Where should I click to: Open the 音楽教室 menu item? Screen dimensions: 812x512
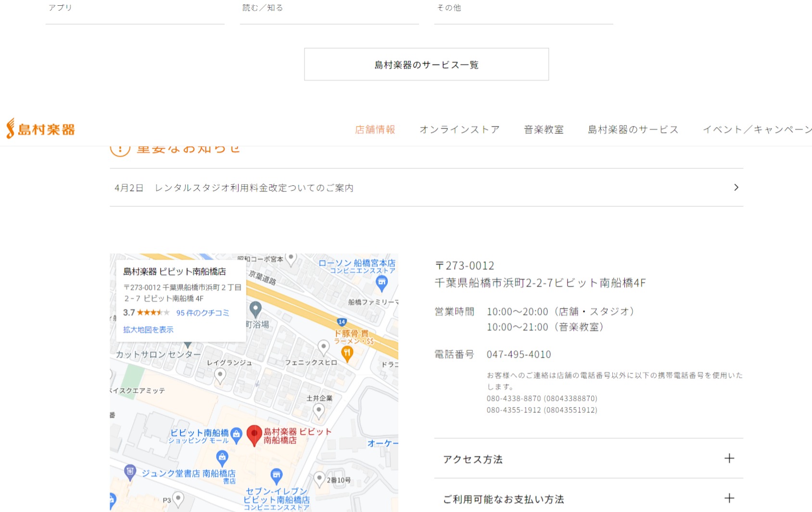point(544,129)
